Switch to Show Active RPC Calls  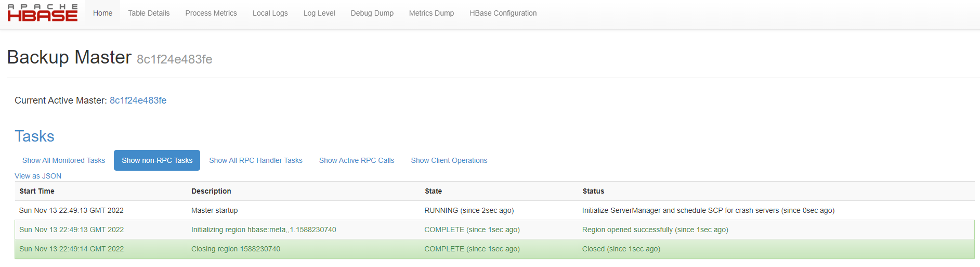pos(357,160)
